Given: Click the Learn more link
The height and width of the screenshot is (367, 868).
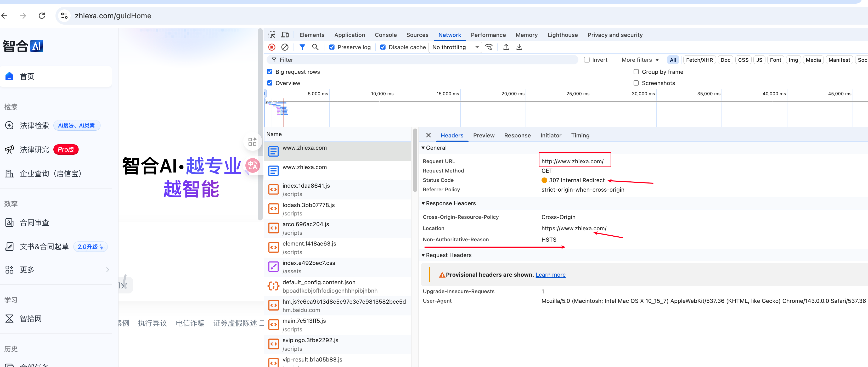Looking at the screenshot, I should pos(550,275).
